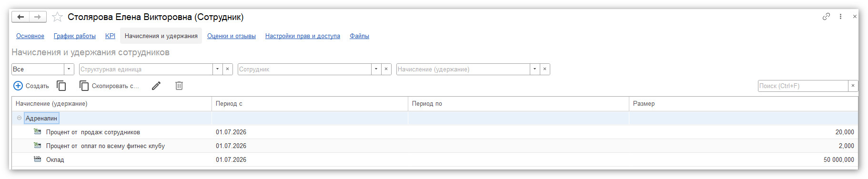Select the Начисления и удержания tab

point(161,36)
